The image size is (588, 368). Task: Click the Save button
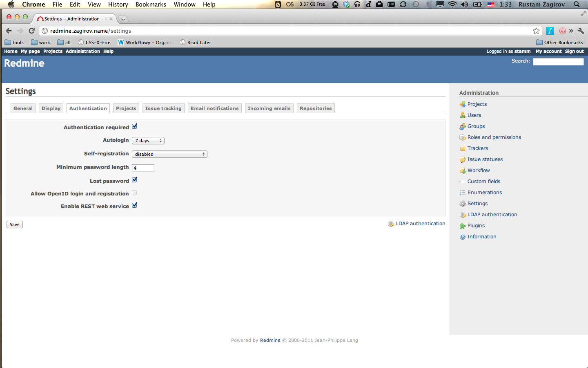pos(14,224)
